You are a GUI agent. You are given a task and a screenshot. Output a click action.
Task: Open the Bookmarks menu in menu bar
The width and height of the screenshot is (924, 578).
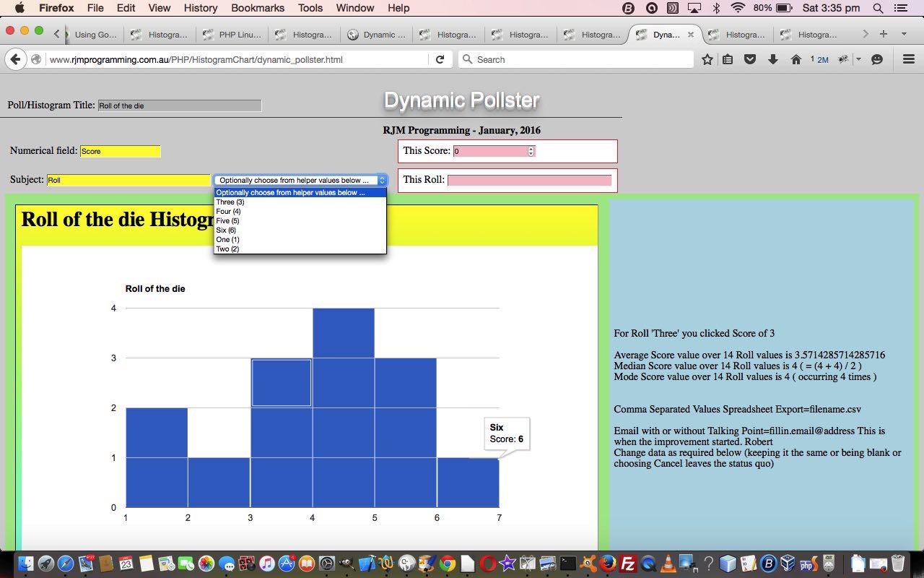(258, 8)
